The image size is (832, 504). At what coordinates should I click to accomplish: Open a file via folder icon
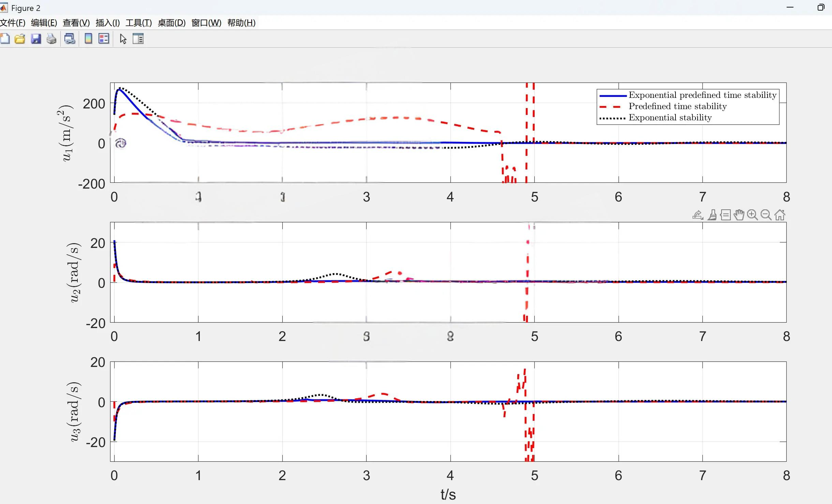[x=20, y=39]
